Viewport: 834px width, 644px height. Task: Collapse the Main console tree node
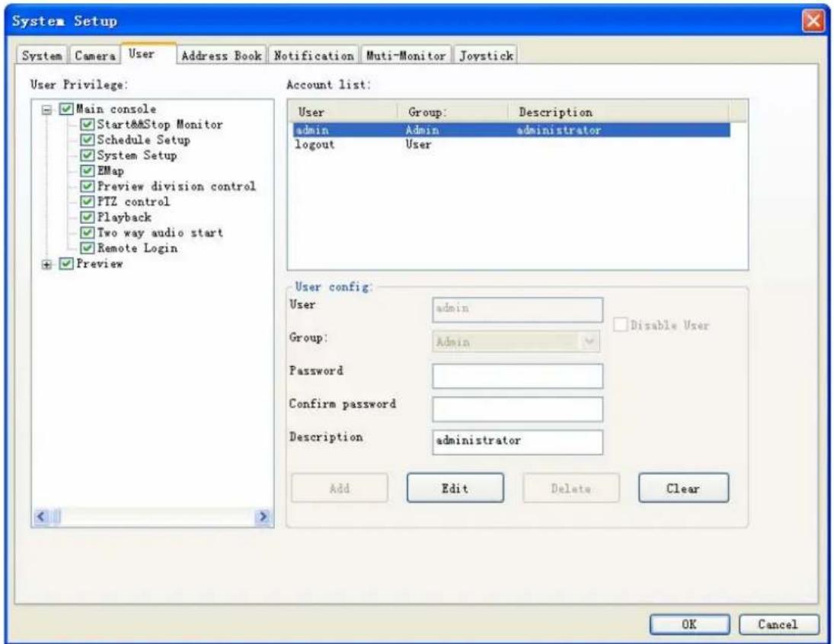[x=46, y=110]
